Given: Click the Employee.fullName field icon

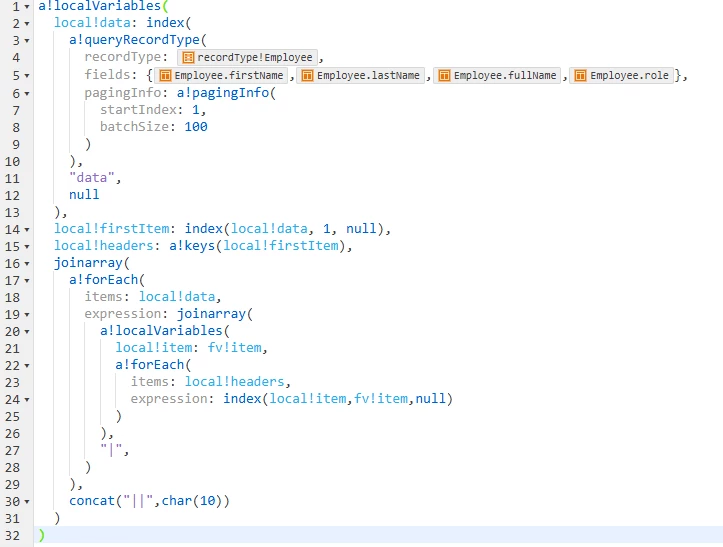Looking at the screenshot, I should 444,75.
